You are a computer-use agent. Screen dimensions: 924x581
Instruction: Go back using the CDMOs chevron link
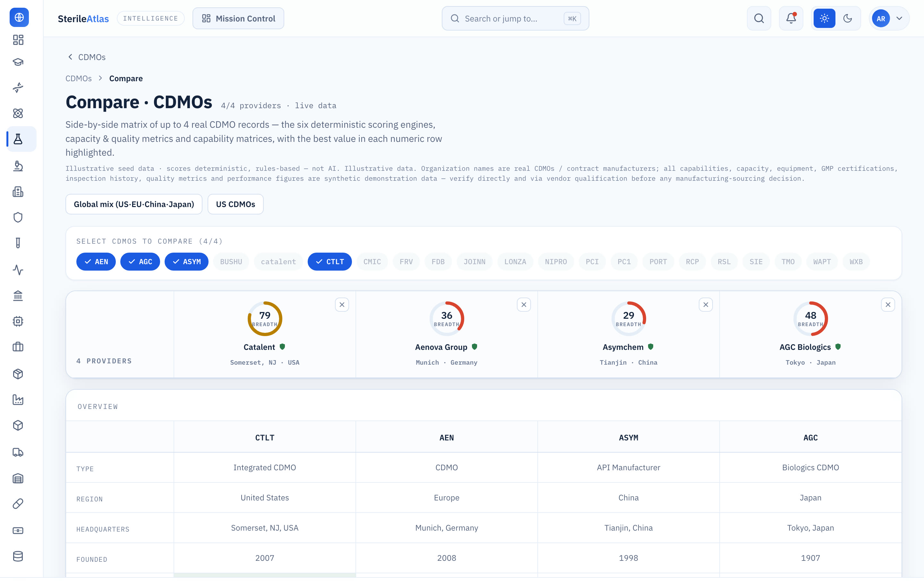(87, 57)
